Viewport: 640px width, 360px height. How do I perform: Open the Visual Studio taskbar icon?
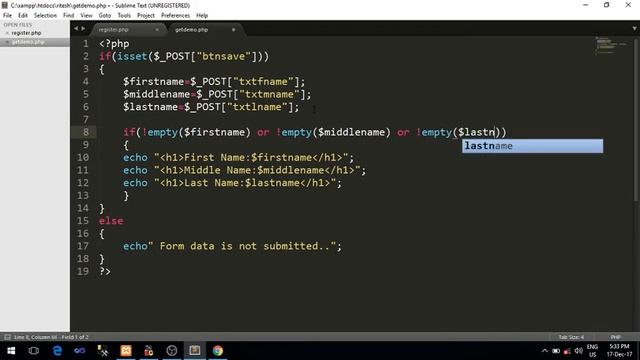coord(80,351)
